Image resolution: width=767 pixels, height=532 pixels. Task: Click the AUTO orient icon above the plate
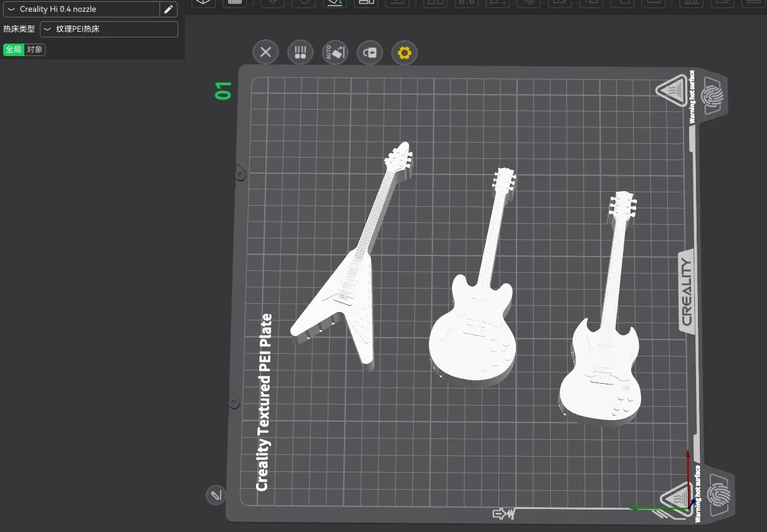pyautogui.click(x=335, y=52)
